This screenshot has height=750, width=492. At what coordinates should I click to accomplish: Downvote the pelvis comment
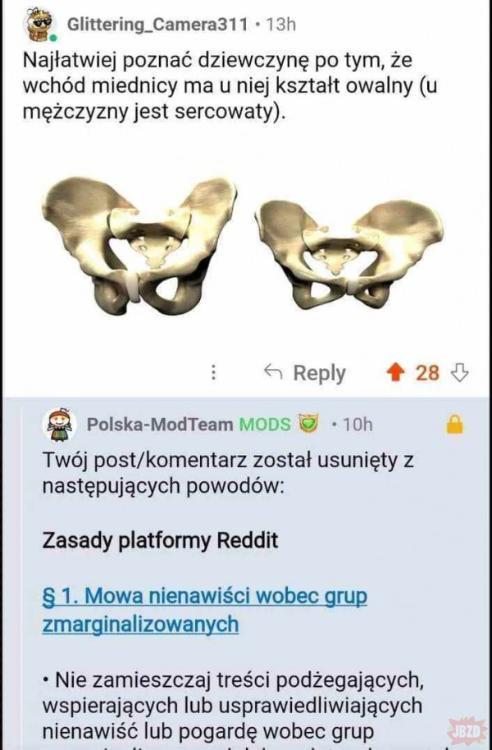(x=460, y=373)
